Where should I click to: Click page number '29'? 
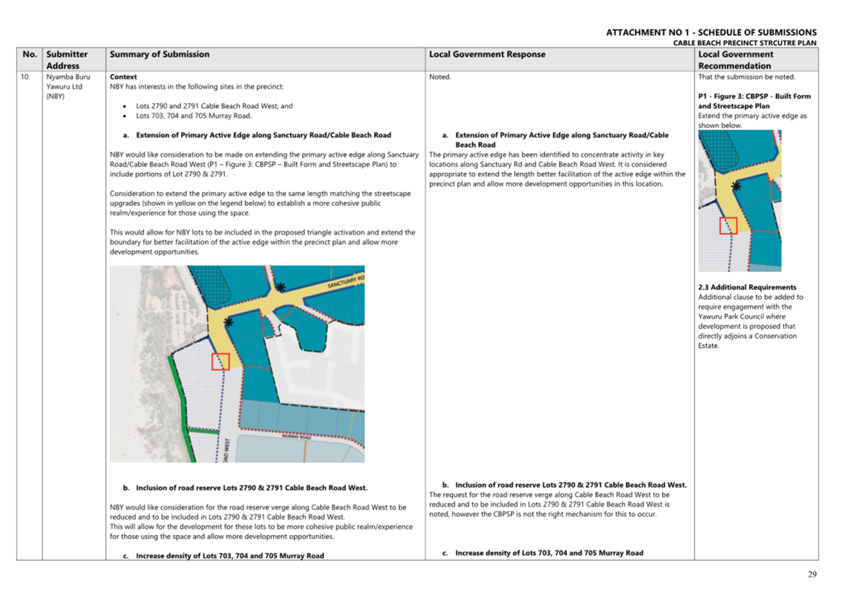812,575
